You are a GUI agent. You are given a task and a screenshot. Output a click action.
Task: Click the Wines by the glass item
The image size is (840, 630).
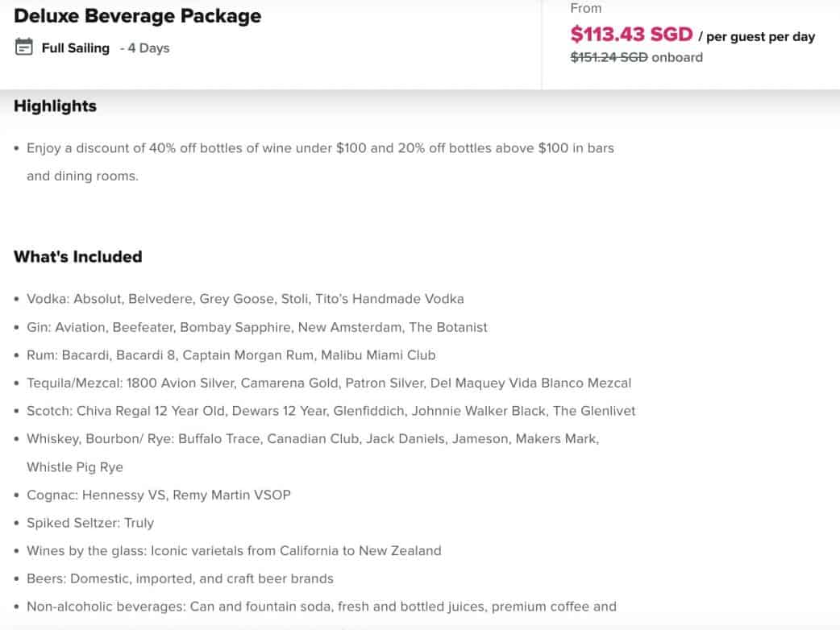pyautogui.click(x=234, y=551)
